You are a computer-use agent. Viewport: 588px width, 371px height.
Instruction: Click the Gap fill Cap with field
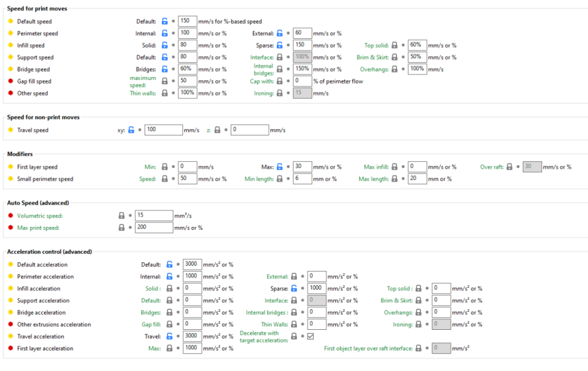pyautogui.click(x=302, y=81)
